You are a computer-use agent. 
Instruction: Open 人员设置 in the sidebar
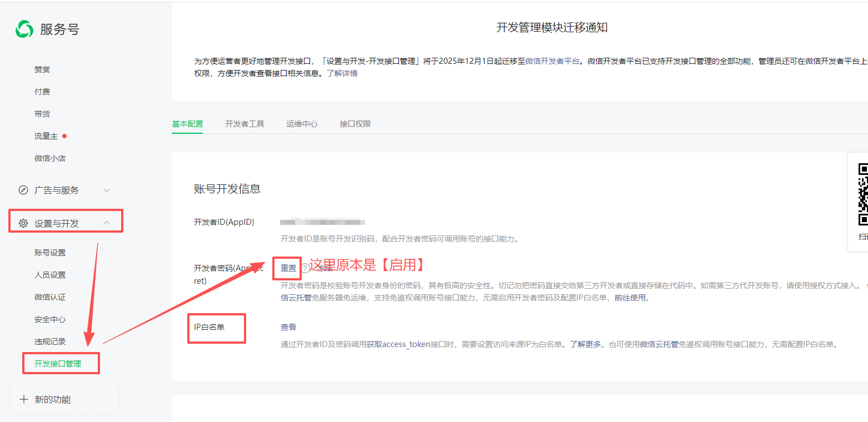pos(50,275)
